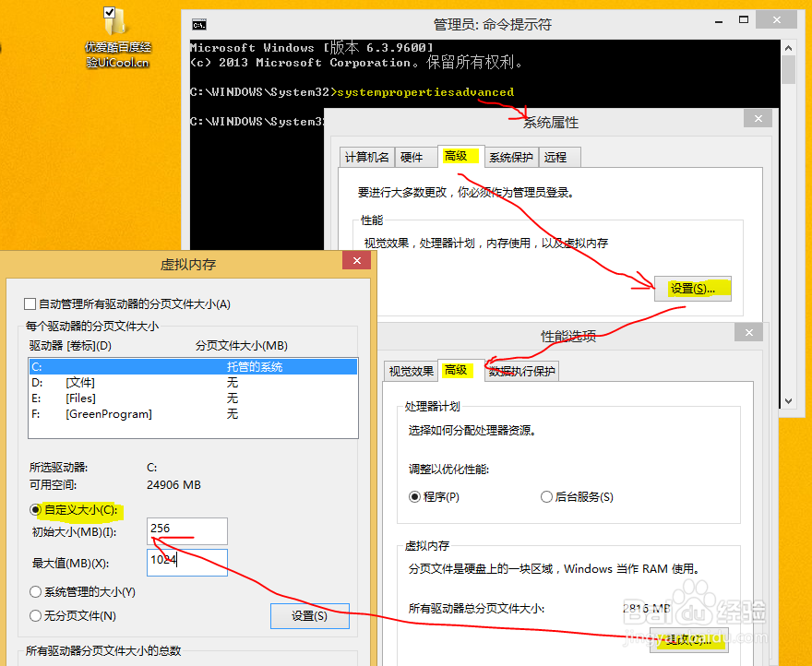Screen dimensions: 812x666
Task: Click the 分页文件大小(MB) column header
Action: click(242, 345)
